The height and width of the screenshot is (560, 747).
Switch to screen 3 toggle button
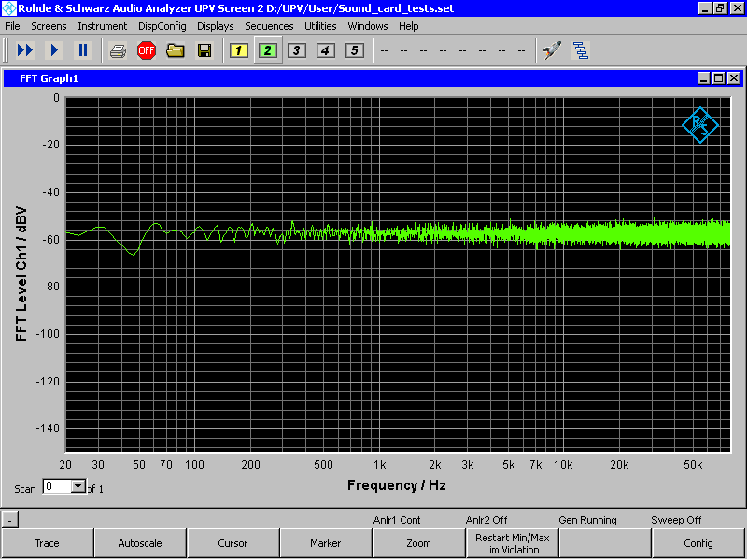[x=296, y=50]
